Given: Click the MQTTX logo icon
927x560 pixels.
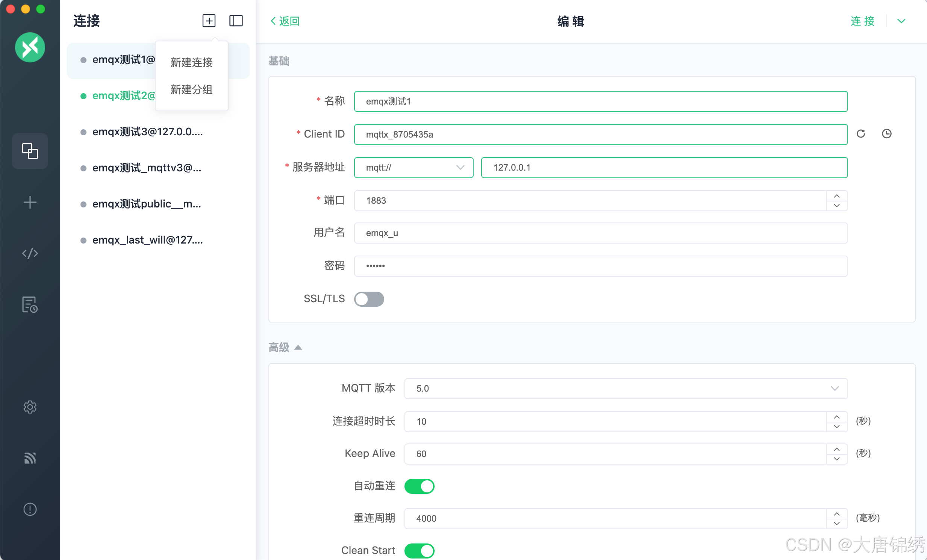Looking at the screenshot, I should pos(30,47).
